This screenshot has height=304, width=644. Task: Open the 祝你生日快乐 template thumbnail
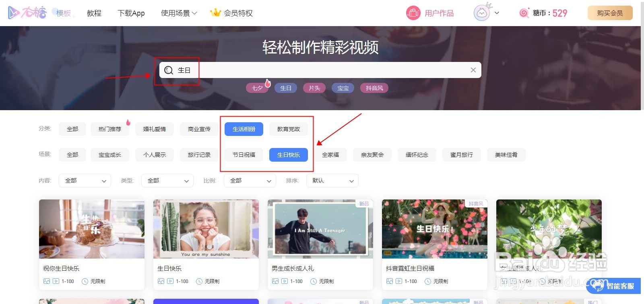pos(92,229)
